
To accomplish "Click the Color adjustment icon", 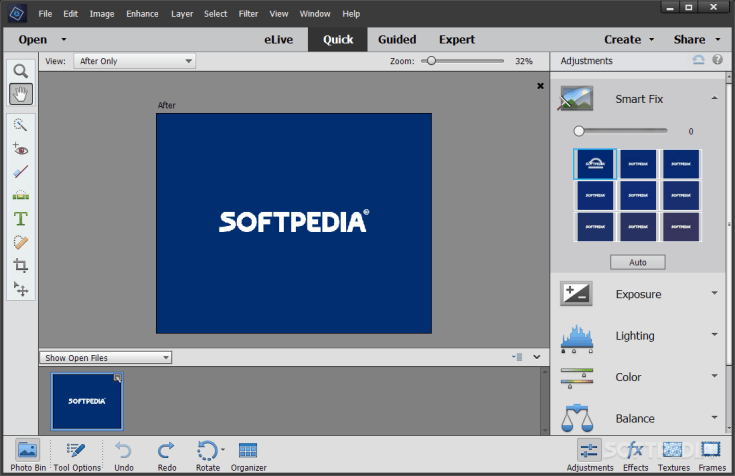I will (x=577, y=378).
